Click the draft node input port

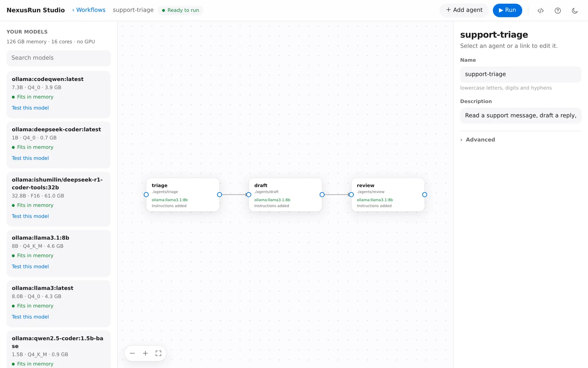[249, 195]
